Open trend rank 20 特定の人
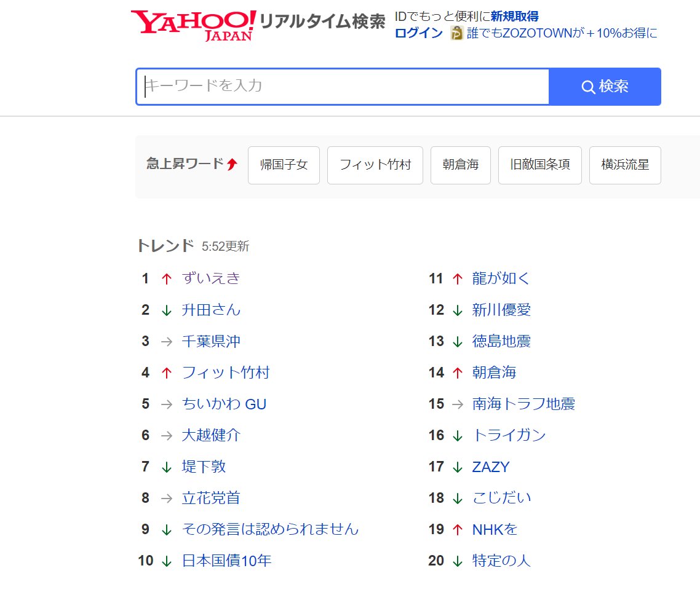The image size is (700, 603). coord(501,561)
